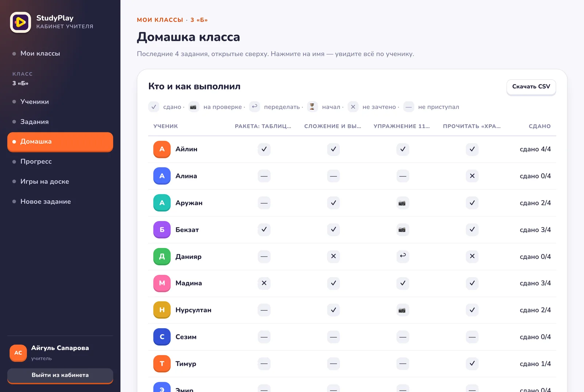Open Мои классы in sidebar
Viewport: 584px width, 392px height.
point(60,54)
